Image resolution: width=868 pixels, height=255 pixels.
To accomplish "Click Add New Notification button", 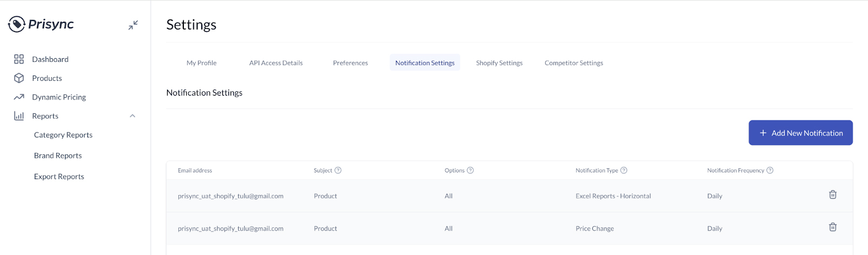I will pos(800,133).
